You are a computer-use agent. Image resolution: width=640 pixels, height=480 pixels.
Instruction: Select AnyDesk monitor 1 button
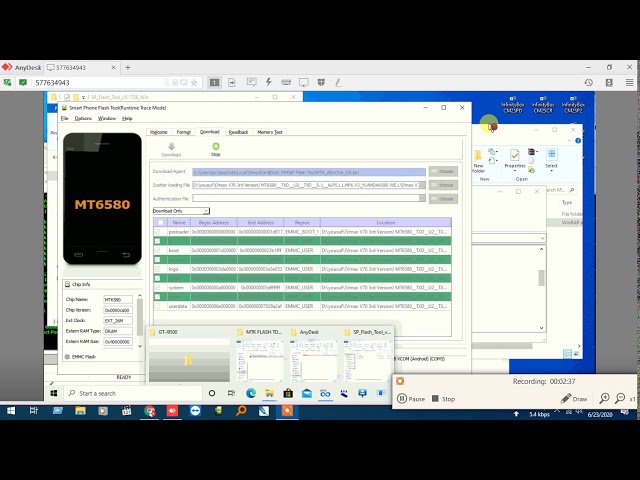[x=215, y=82]
